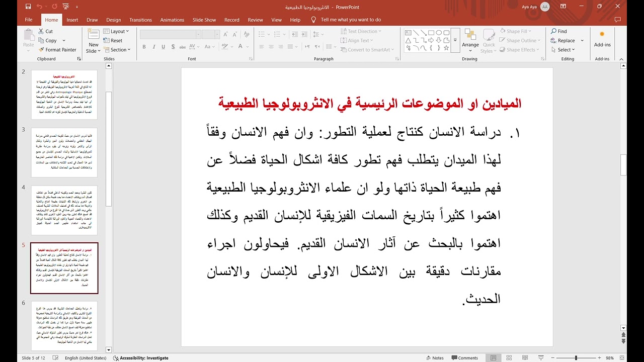Select the five-point Star shape
Screen dimensions: 644x362
point(446,48)
